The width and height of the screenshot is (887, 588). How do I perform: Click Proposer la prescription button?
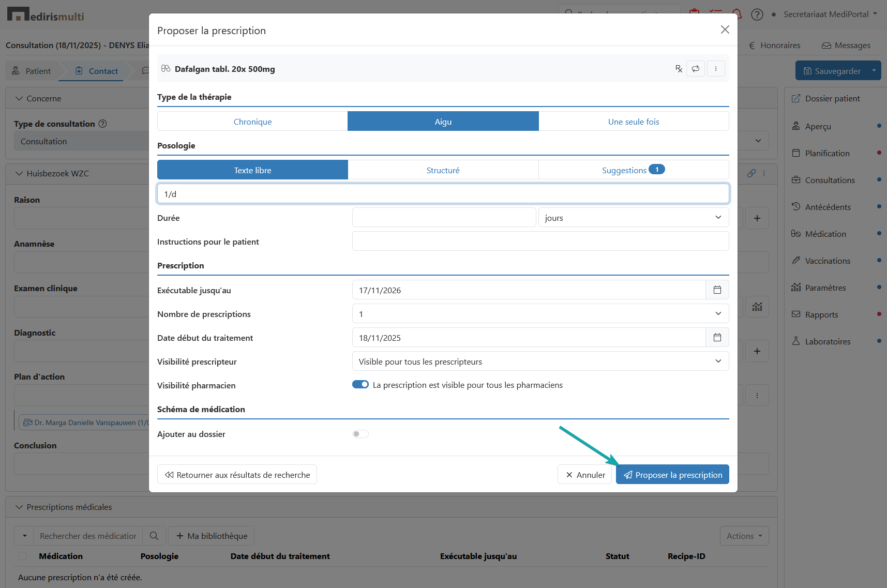pyautogui.click(x=672, y=475)
